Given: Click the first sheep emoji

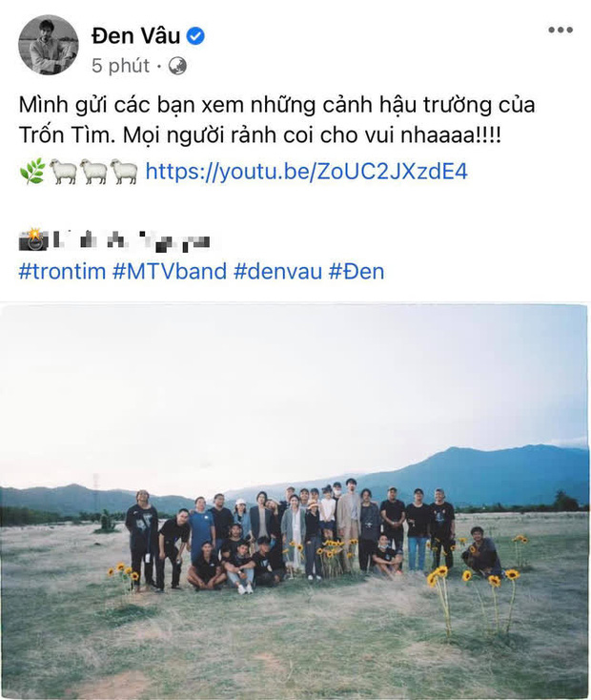Looking at the screenshot, I should (63, 171).
